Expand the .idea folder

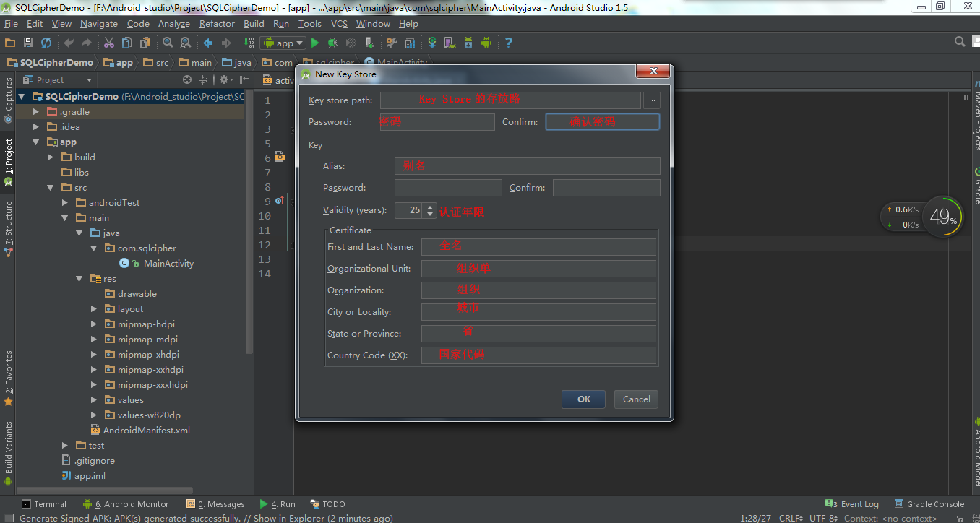click(36, 127)
